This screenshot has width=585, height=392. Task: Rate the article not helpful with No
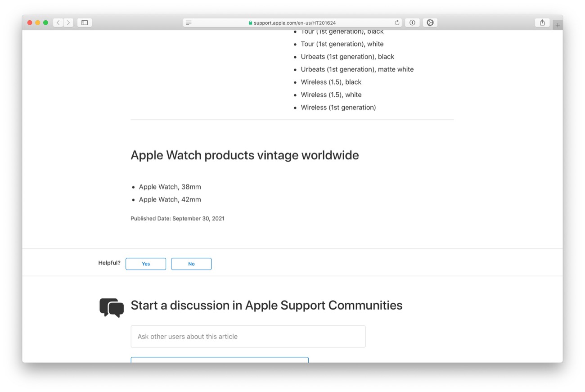(x=191, y=264)
